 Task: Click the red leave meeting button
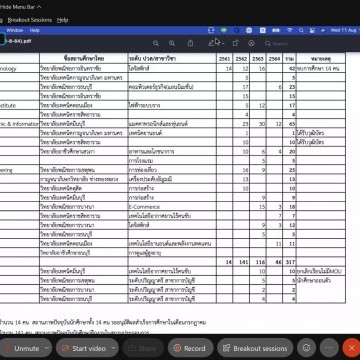[x=351, y=348]
